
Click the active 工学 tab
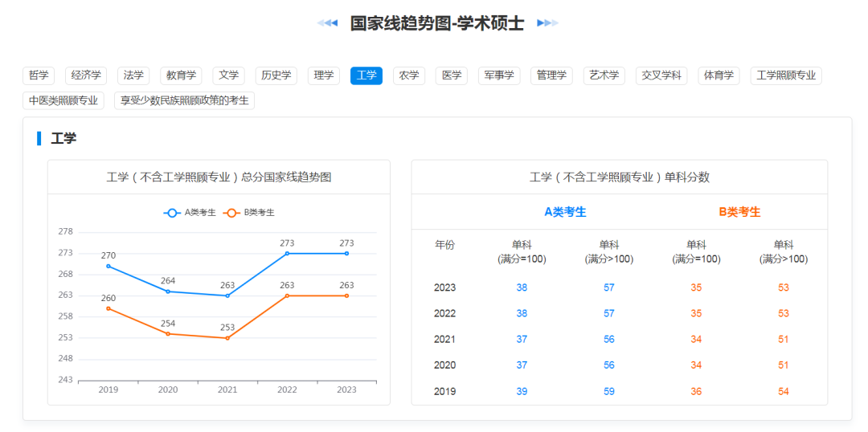[x=366, y=75]
